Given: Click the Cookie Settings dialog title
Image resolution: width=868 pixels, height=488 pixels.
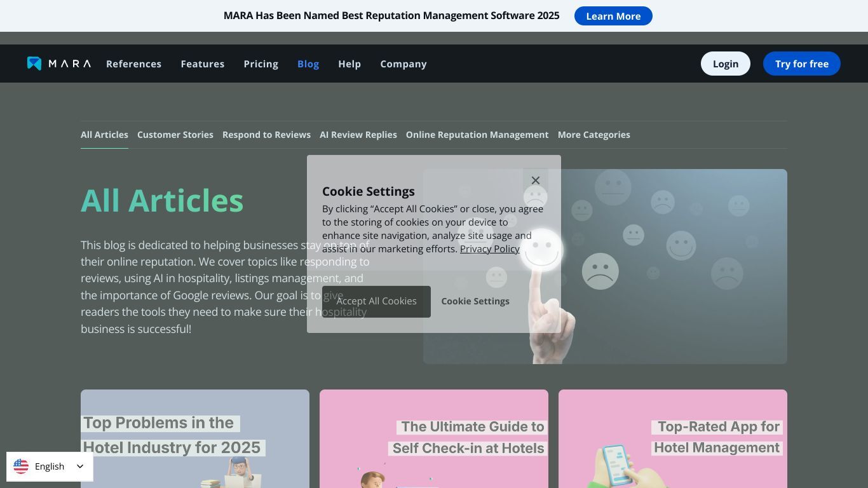Looking at the screenshot, I should click(x=369, y=191).
